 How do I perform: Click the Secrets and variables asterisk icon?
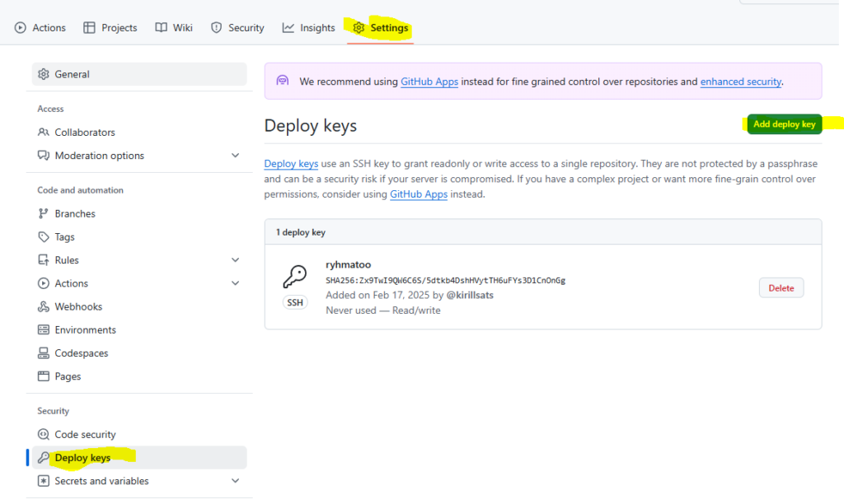[x=44, y=481]
